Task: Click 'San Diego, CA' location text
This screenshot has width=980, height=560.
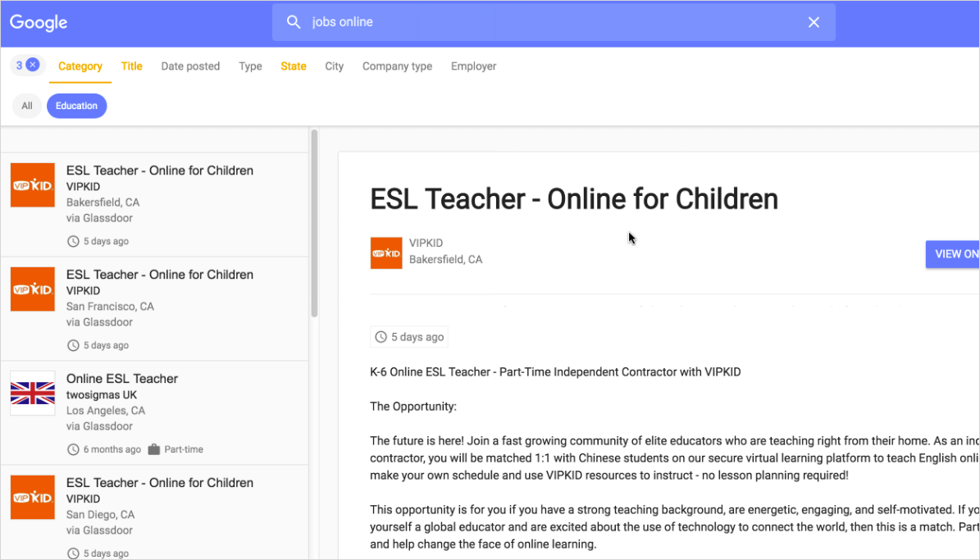Action: tap(101, 515)
